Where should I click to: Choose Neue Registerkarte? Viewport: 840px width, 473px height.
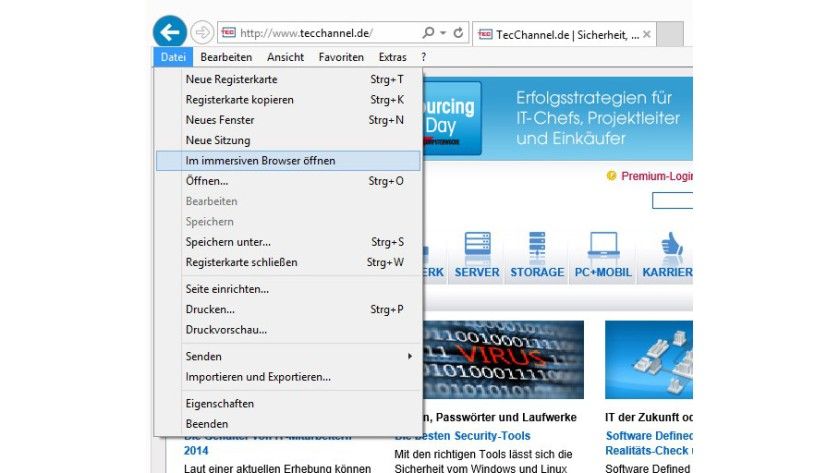coord(288,79)
